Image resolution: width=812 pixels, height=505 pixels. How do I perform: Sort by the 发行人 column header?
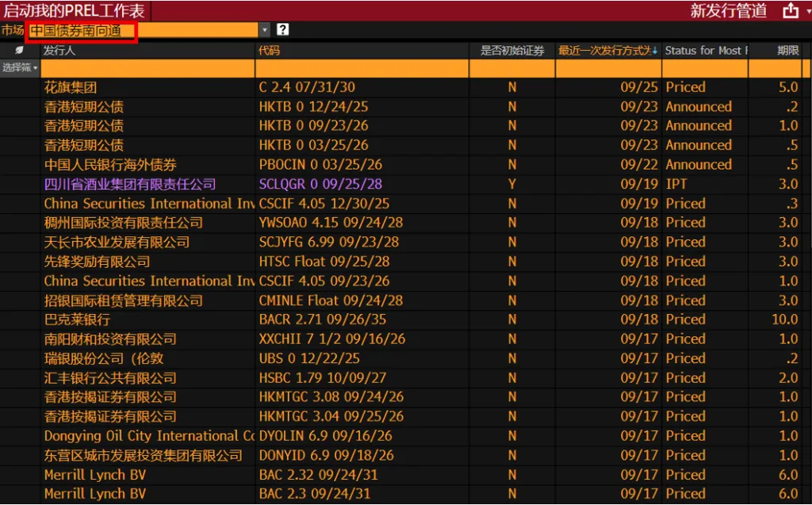(x=59, y=50)
